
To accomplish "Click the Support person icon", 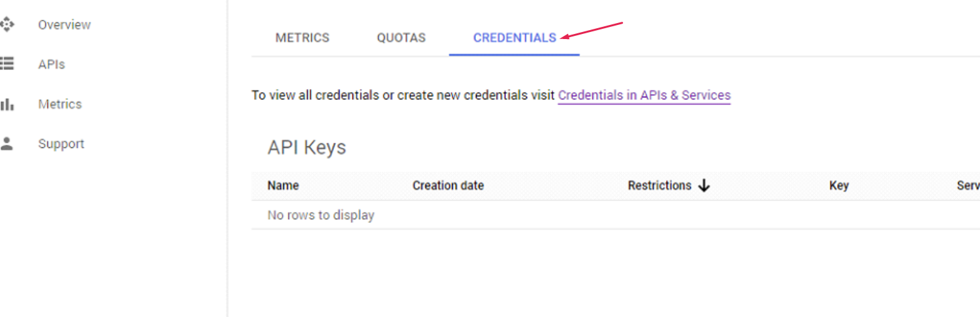I will coord(7,143).
